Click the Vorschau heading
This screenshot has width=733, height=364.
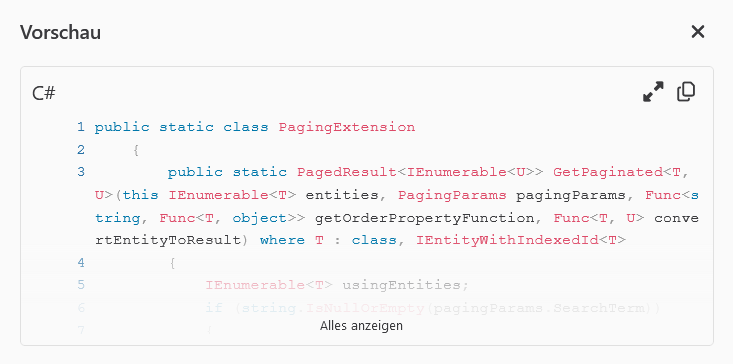pyautogui.click(x=60, y=32)
